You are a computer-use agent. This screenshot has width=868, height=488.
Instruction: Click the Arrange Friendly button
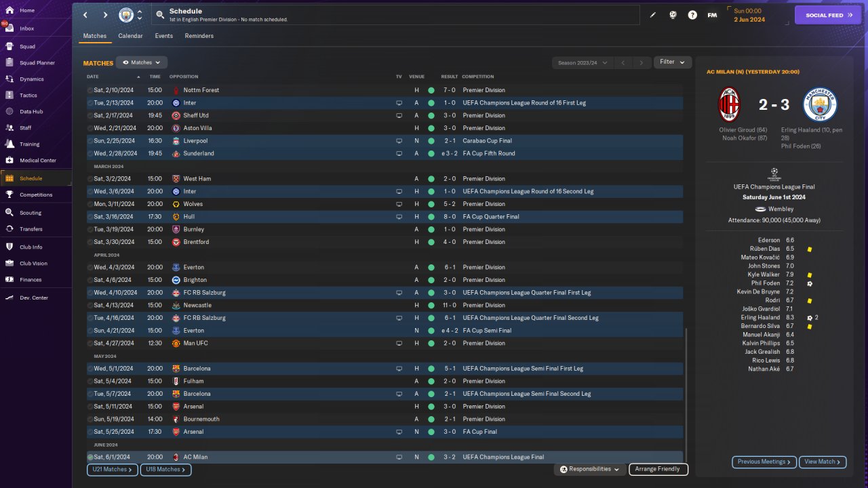pyautogui.click(x=658, y=469)
